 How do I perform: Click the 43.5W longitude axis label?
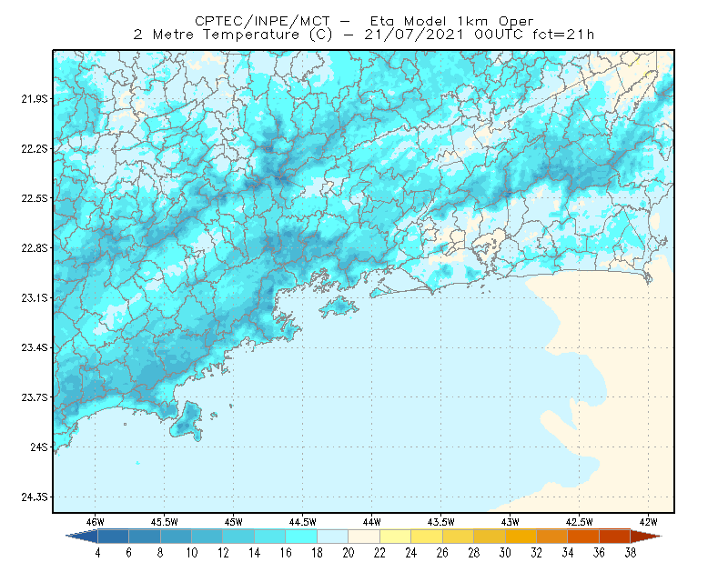pos(440,522)
